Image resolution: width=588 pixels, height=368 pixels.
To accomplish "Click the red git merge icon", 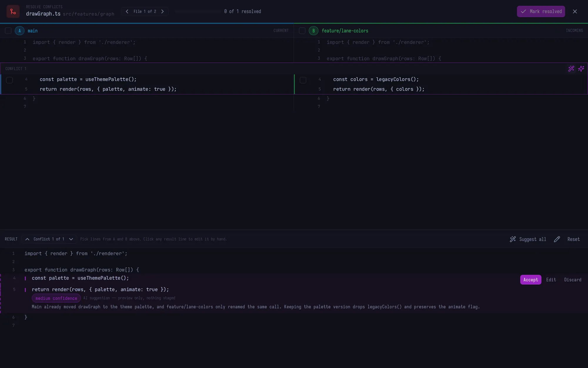I will (x=13, y=11).
